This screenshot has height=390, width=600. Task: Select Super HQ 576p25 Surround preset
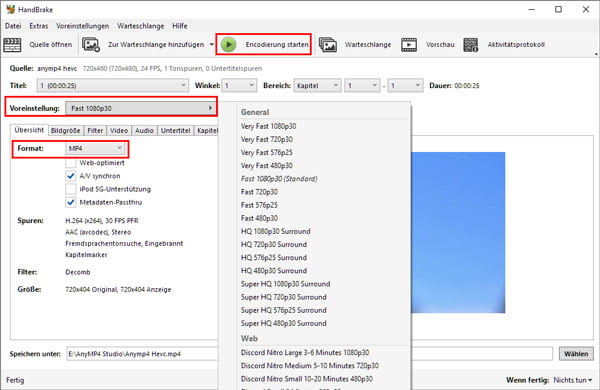pyautogui.click(x=284, y=310)
